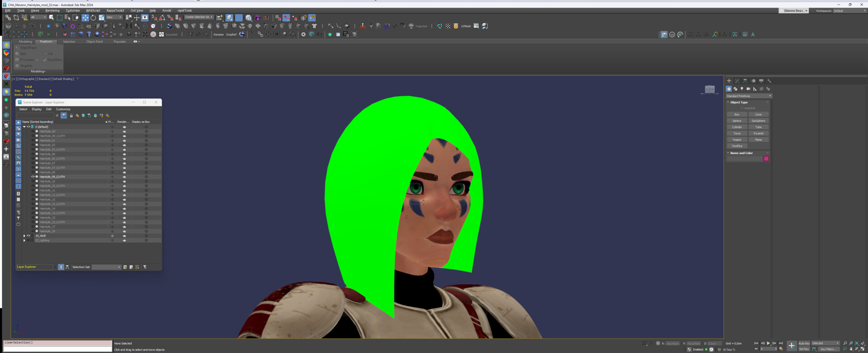Click the large Set Keys plus icon
The width and height of the screenshot is (868, 353).
(x=792, y=346)
